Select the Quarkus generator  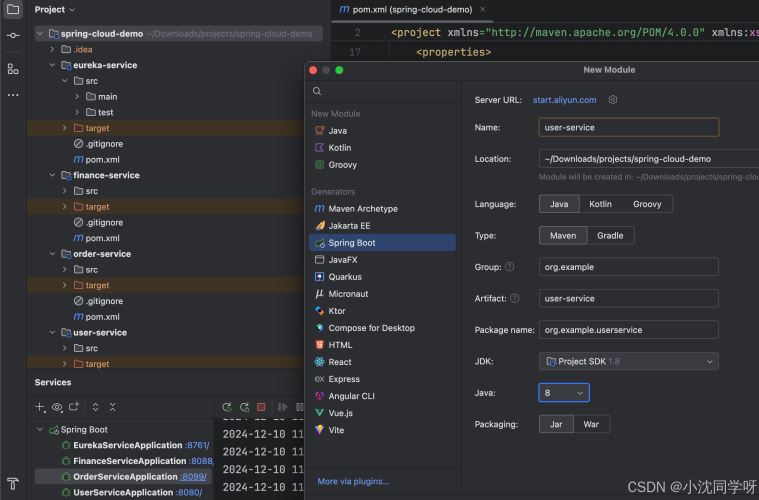click(x=382, y=277)
